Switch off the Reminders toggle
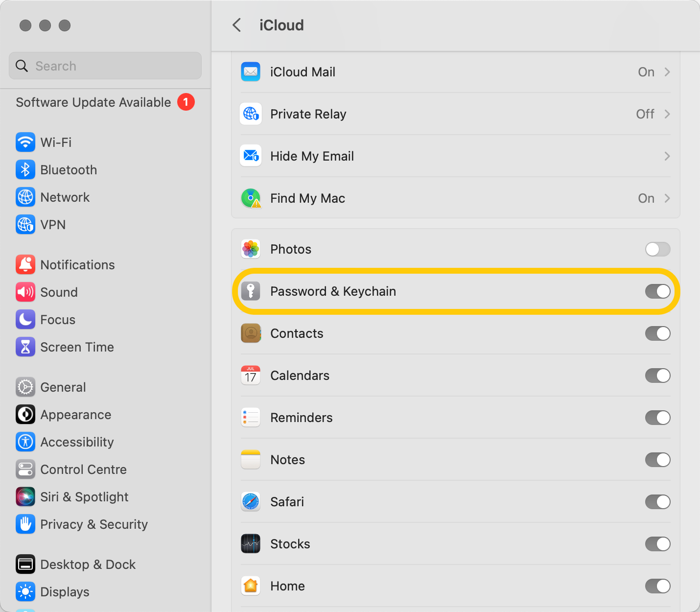 pyautogui.click(x=657, y=418)
